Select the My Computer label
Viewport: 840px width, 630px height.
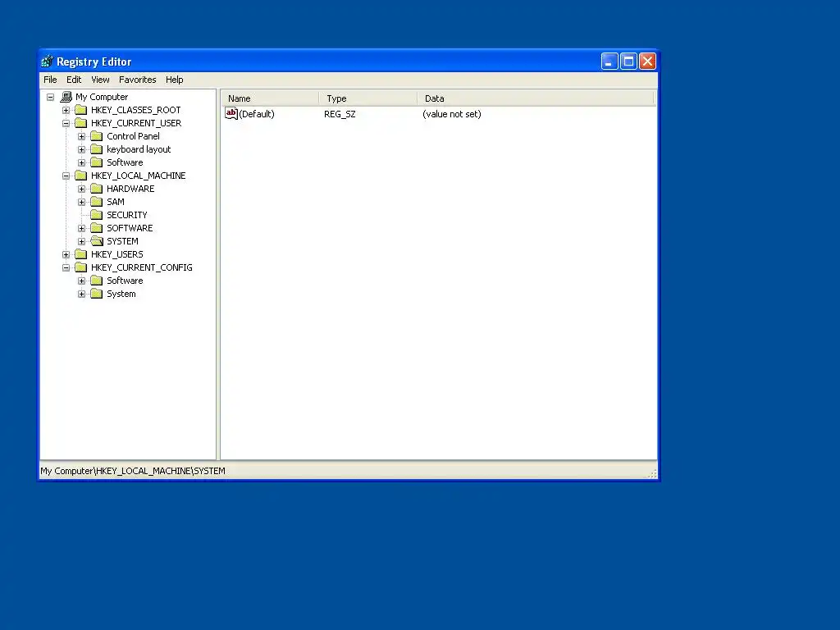102,97
